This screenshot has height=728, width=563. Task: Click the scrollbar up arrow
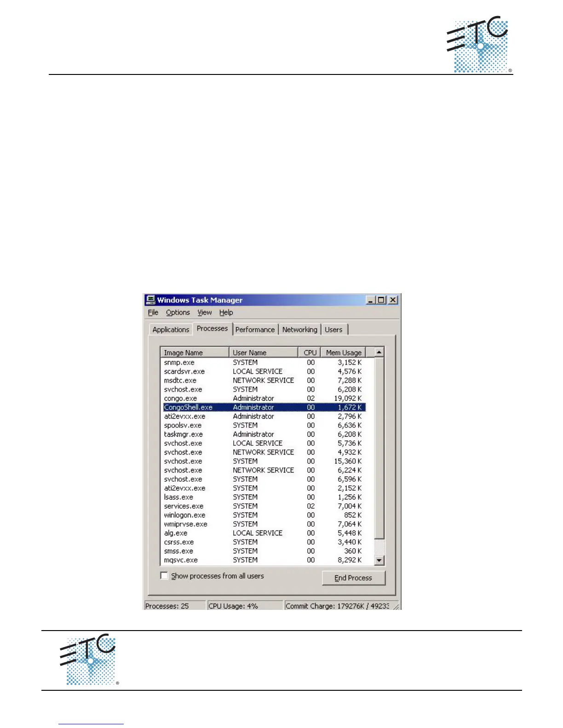click(379, 353)
